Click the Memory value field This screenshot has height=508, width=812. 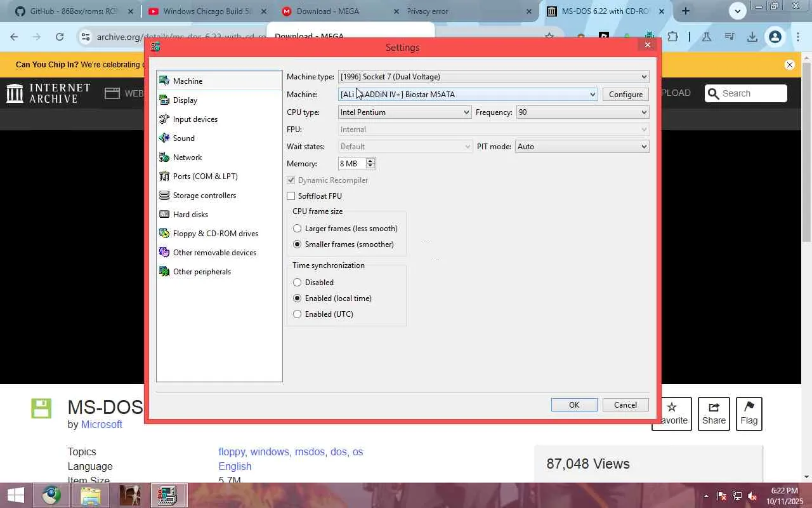point(352,164)
